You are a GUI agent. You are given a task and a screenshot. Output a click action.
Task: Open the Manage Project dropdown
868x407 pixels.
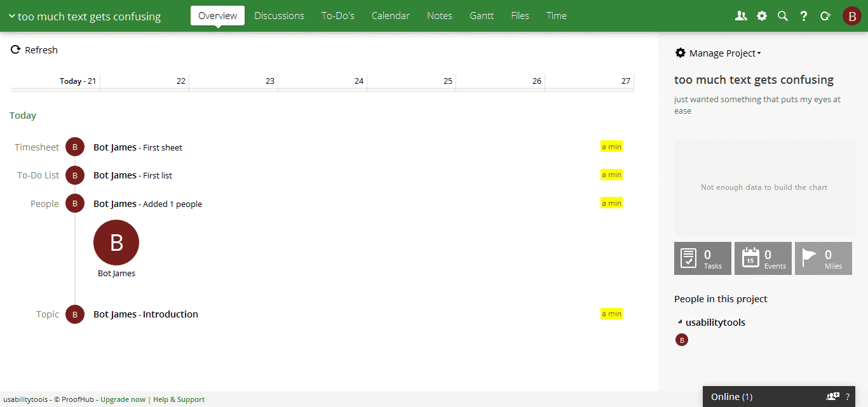[718, 53]
